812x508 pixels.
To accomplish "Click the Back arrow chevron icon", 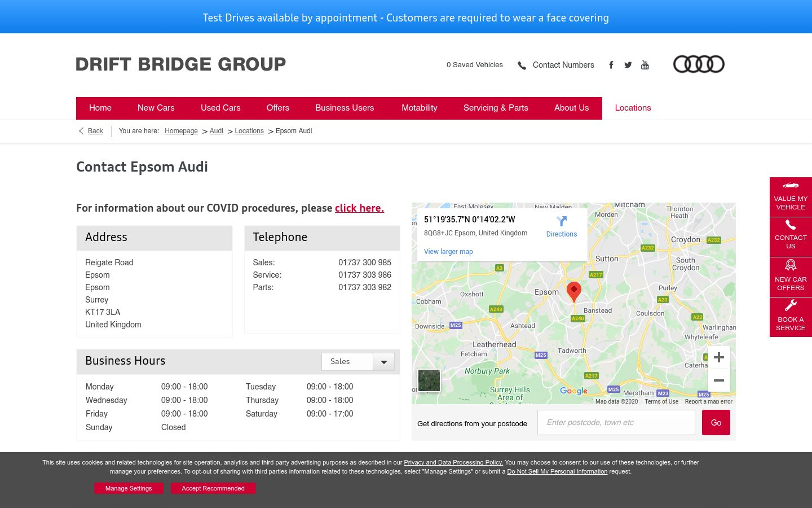I will [x=81, y=131].
